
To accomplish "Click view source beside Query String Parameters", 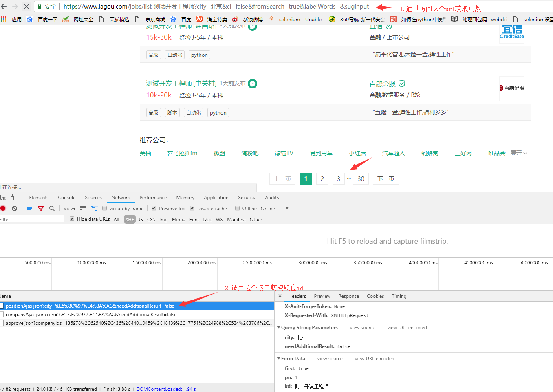I will coord(362,328).
